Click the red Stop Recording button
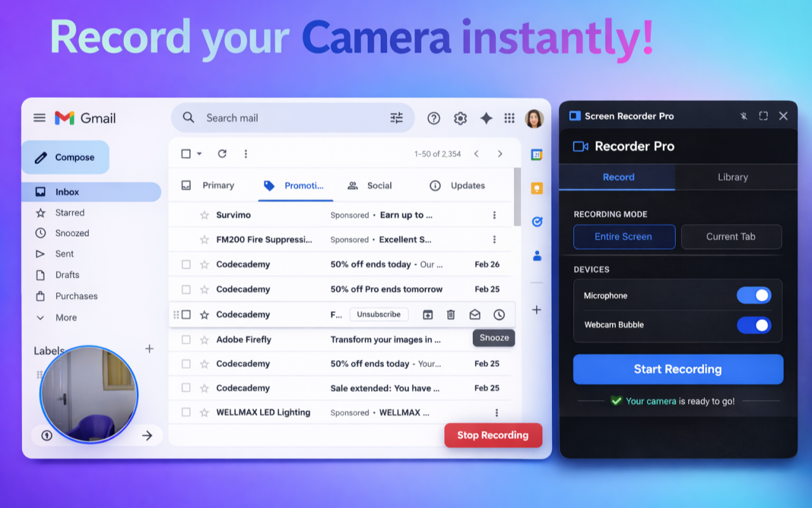Image resolution: width=812 pixels, height=508 pixels. [493, 436]
